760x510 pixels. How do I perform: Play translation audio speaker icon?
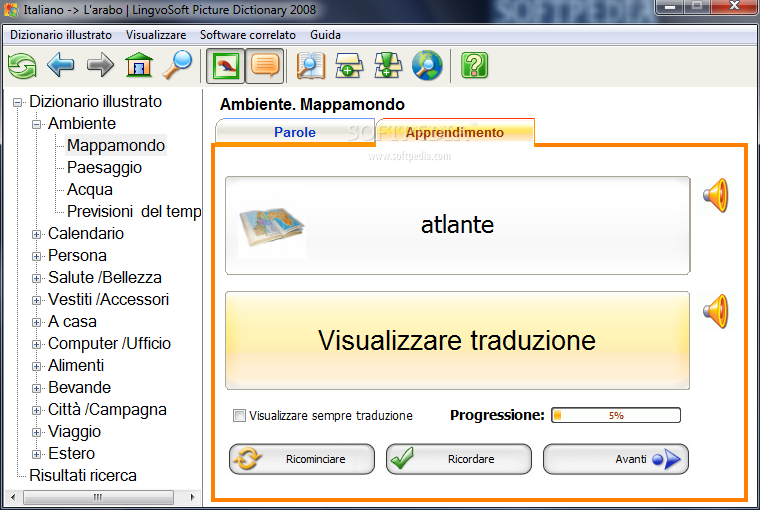[716, 311]
